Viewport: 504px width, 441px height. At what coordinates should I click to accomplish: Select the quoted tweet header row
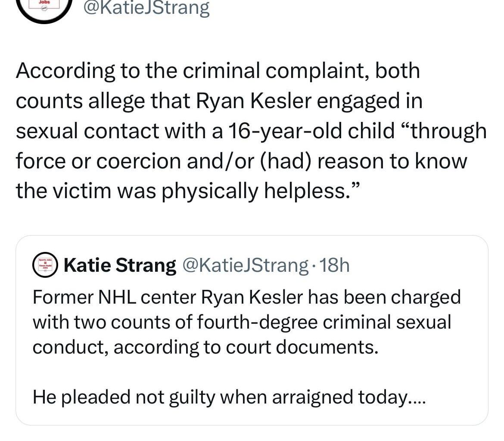pos(190,265)
